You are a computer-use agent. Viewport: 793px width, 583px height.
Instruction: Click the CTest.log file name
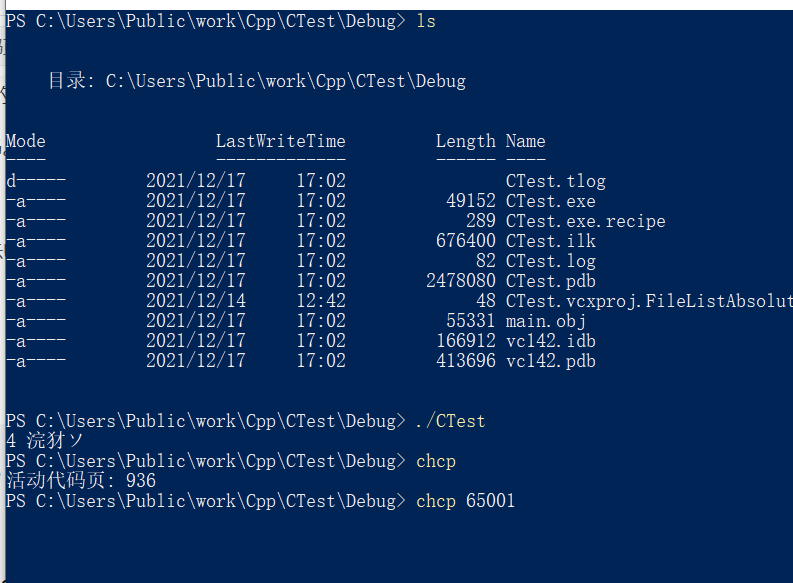(x=550, y=261)
